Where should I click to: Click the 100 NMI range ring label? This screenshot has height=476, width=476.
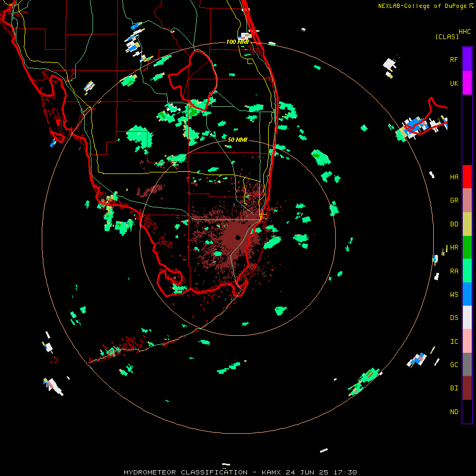[x=237, y=42]
